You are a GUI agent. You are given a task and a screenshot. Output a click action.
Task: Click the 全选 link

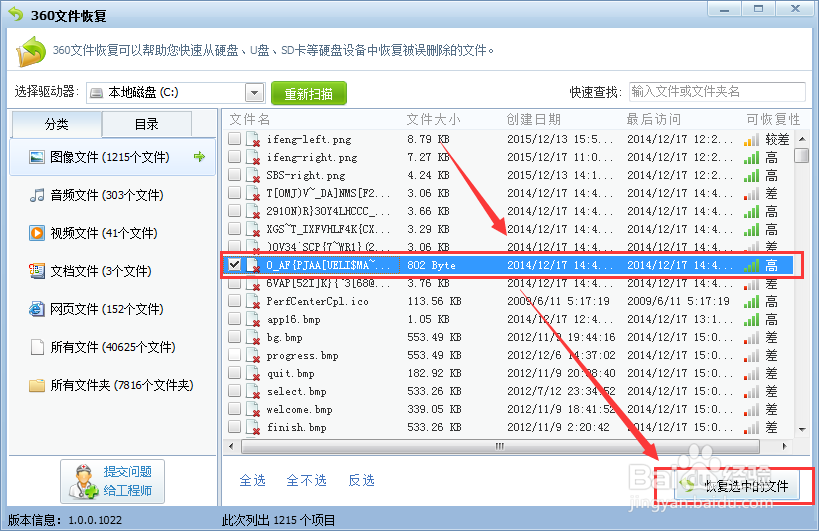tap(252, 480)
